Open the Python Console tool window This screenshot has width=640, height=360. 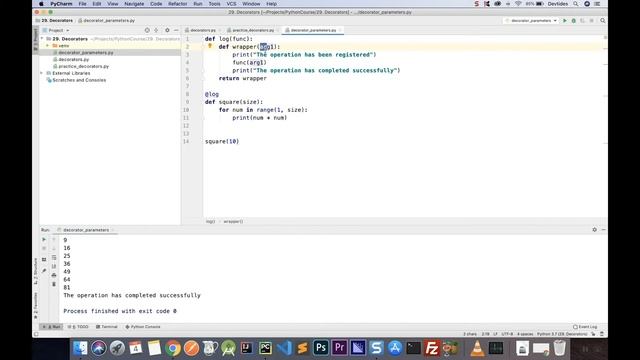(143, 327)
